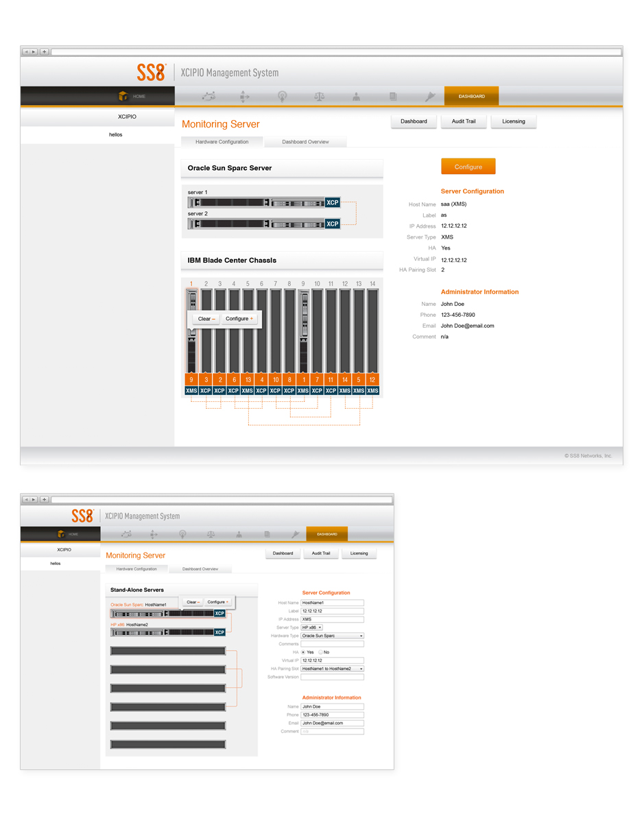Click browser forward arrow in the Blade Center window
Screen dimensions: 644x827
point(34,51)
